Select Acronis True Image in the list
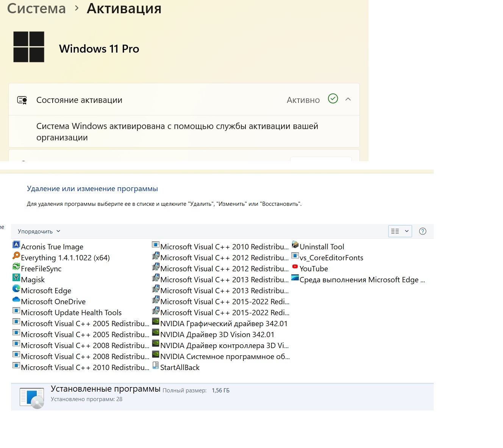This screenshot has height=448, width=503. (x=52, y=247)
